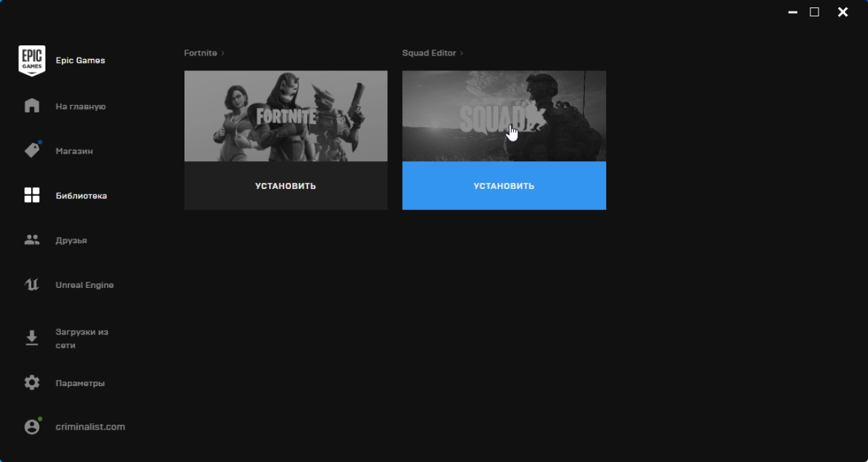
Task: Expand chevron next to Fortnite
Action: tap(222, 53)
